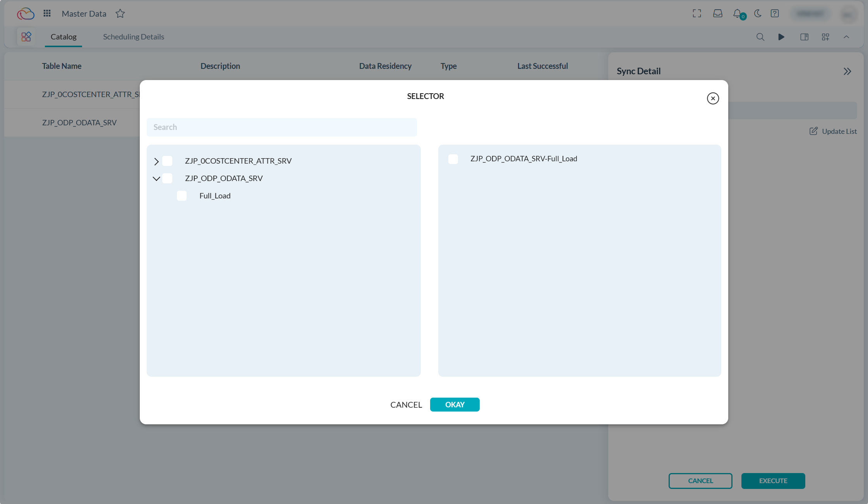Click the run arrow in the toolbar

(781, 37)
